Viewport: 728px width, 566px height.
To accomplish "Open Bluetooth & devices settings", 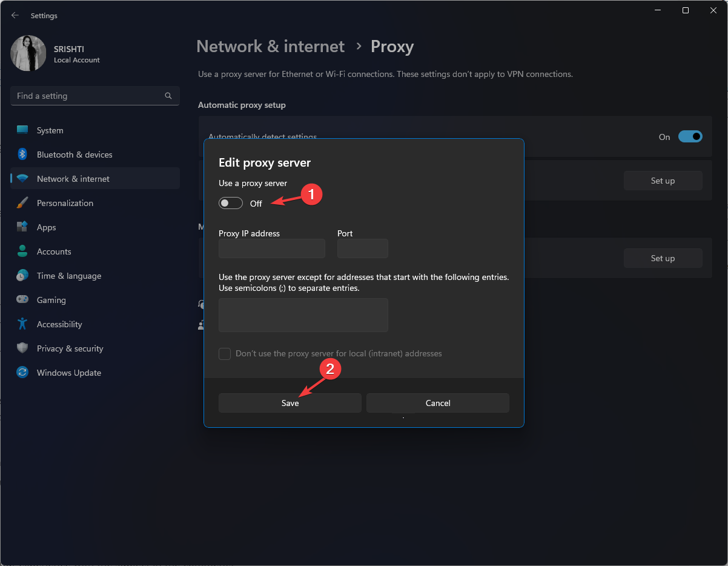I will point(74,154).
